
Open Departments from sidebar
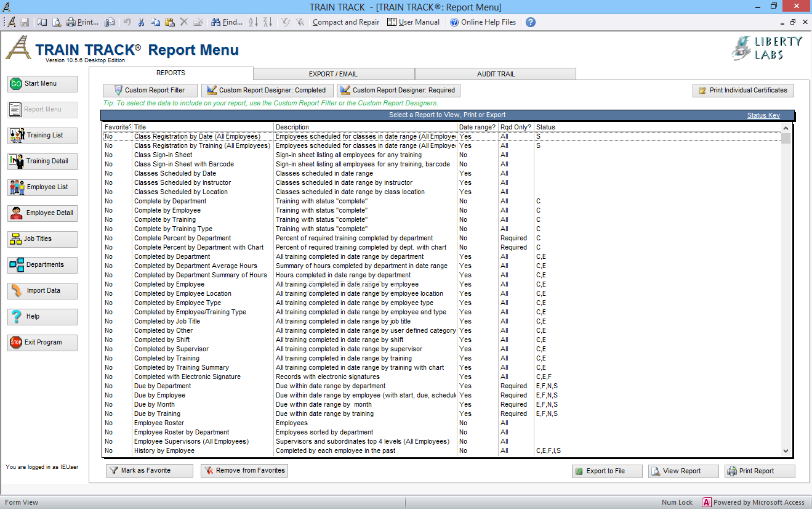pyautogui.click(x=42, y=265)
